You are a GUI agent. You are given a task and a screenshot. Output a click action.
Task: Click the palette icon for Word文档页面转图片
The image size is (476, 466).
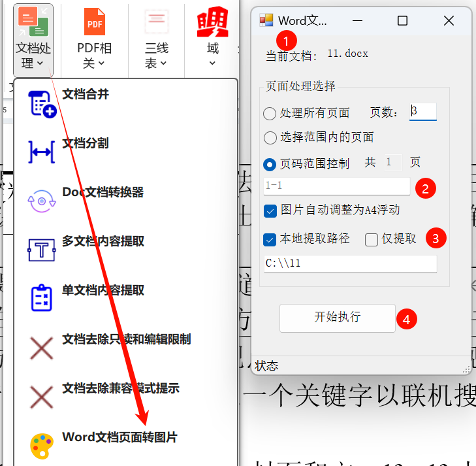[x=42, y=446]
